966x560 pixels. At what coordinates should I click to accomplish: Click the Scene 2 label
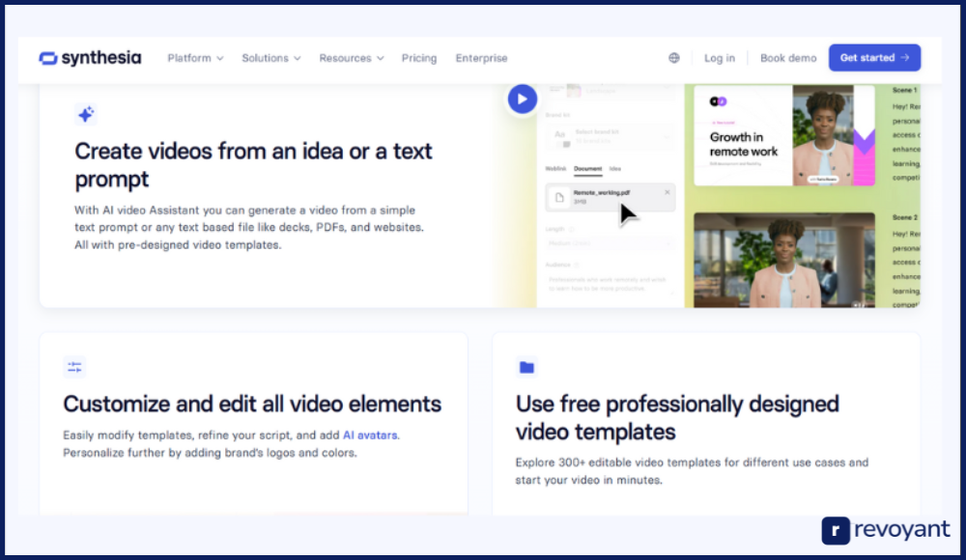click(x=904, y=217)
